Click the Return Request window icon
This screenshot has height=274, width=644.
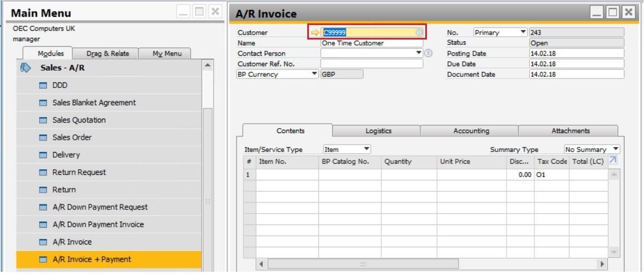pos(43,173)
